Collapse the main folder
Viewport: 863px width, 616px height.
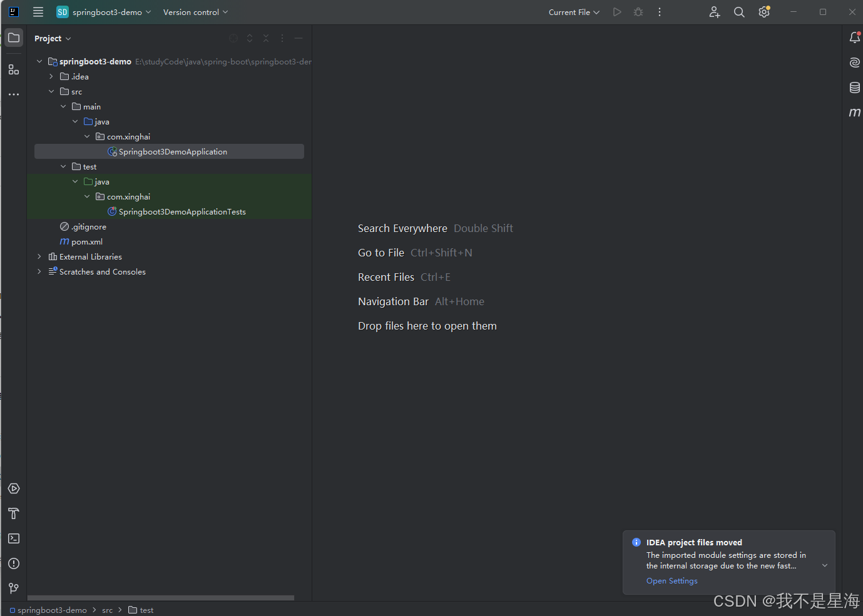tap(63, 106)
